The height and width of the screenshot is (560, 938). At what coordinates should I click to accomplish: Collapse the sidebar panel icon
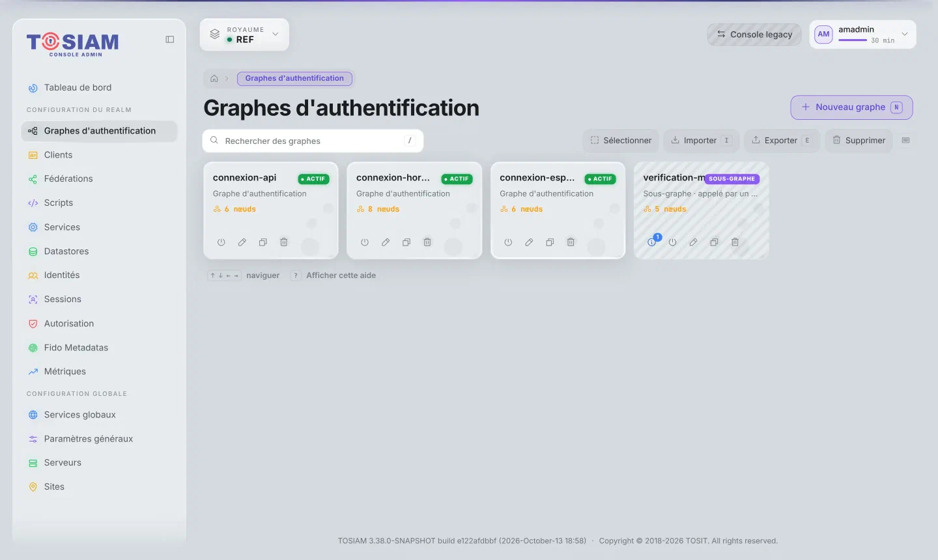click(x=170, y=40)
